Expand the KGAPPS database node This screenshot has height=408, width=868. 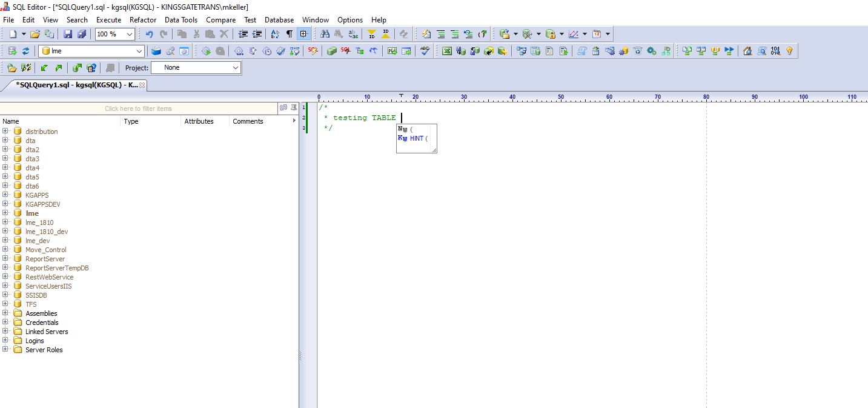click(x=5, y=195)
